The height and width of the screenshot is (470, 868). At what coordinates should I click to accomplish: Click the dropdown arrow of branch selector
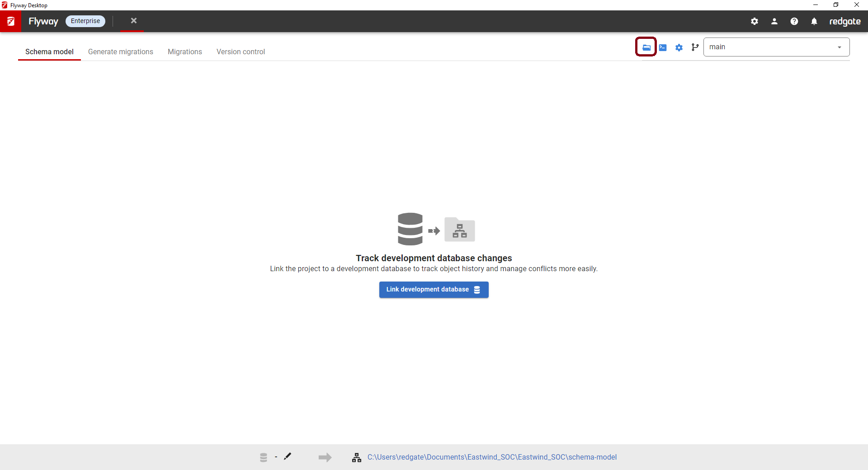[840, 47]
